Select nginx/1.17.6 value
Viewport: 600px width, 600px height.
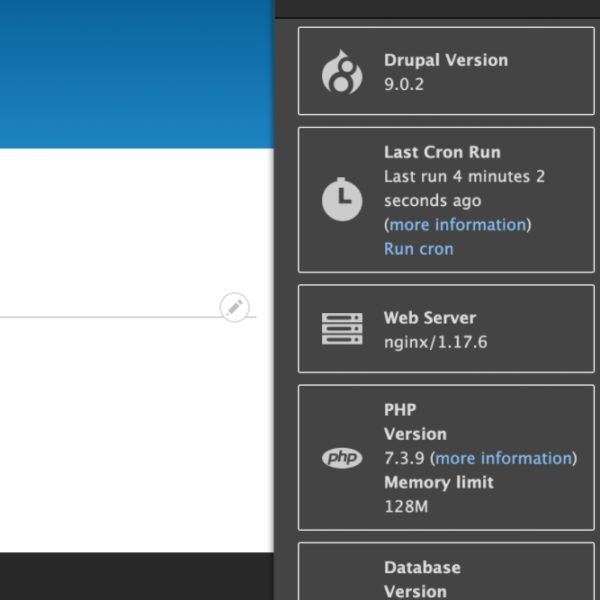point(435,342)
